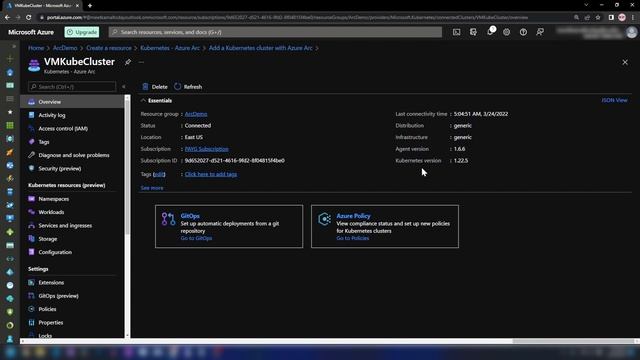The width and height of the screenshot is (640, 360).
Task: Open JSON View link
Action: click(x=614, y=100)
